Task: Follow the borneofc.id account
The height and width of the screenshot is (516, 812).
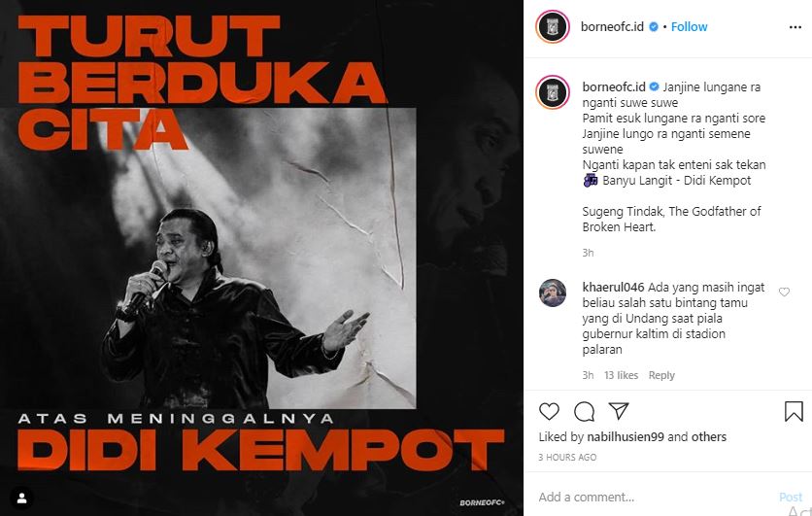Action: (689, 26)
